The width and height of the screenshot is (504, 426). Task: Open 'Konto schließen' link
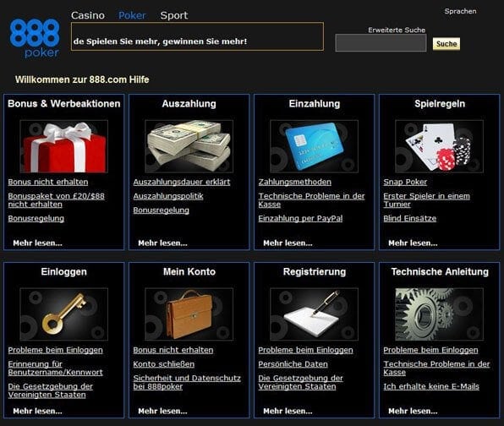tap(163, 364)
